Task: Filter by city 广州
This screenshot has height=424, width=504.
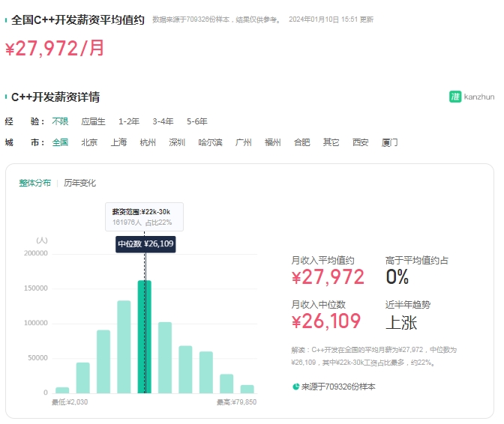Action: coord(243,142)
